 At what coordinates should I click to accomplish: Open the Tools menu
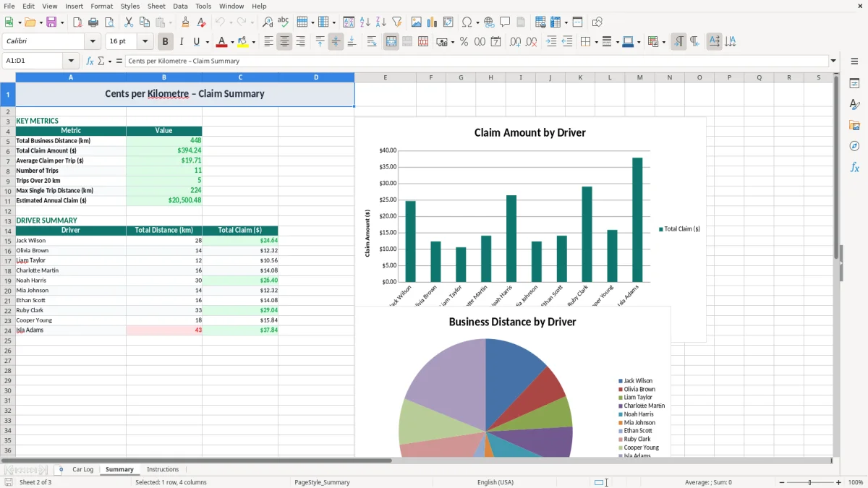pos(203,6)
